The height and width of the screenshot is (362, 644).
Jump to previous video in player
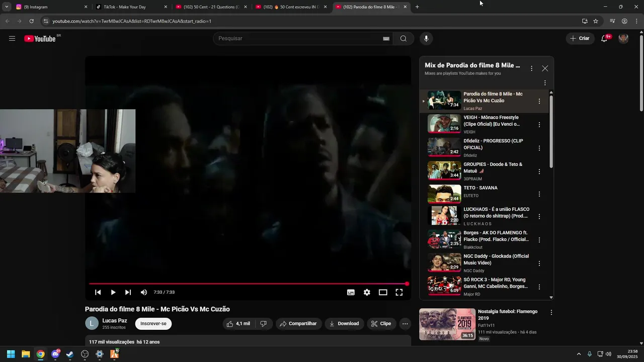point(98,292)
